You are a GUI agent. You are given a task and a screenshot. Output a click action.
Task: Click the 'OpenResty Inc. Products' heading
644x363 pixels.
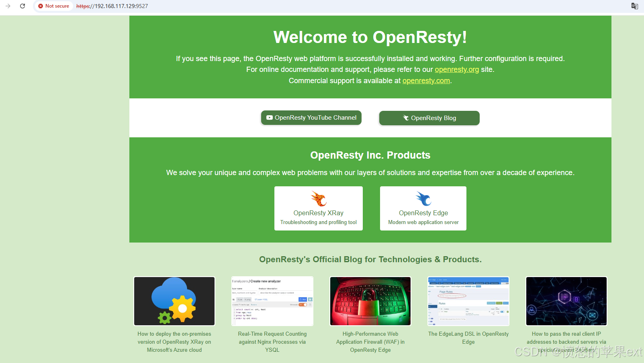[x=370, y=155]
